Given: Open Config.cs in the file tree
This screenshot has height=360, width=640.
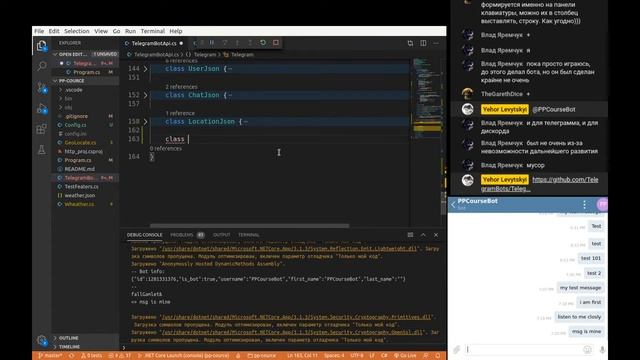Looking at the screenshot, I should [76, 125].
